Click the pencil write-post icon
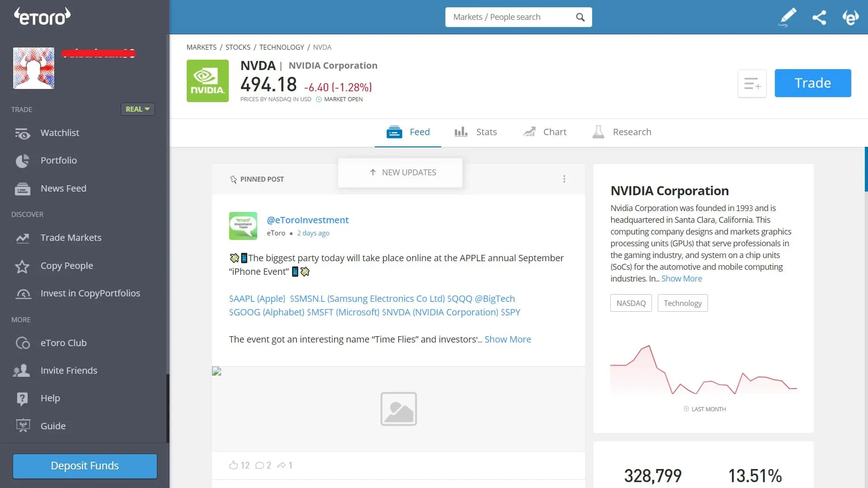 [787, 17]
